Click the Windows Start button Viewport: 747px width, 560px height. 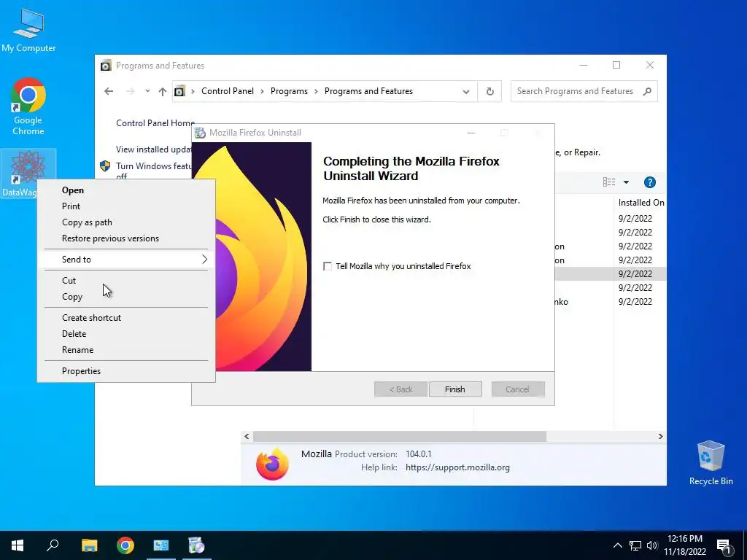(x=18, y=545)
